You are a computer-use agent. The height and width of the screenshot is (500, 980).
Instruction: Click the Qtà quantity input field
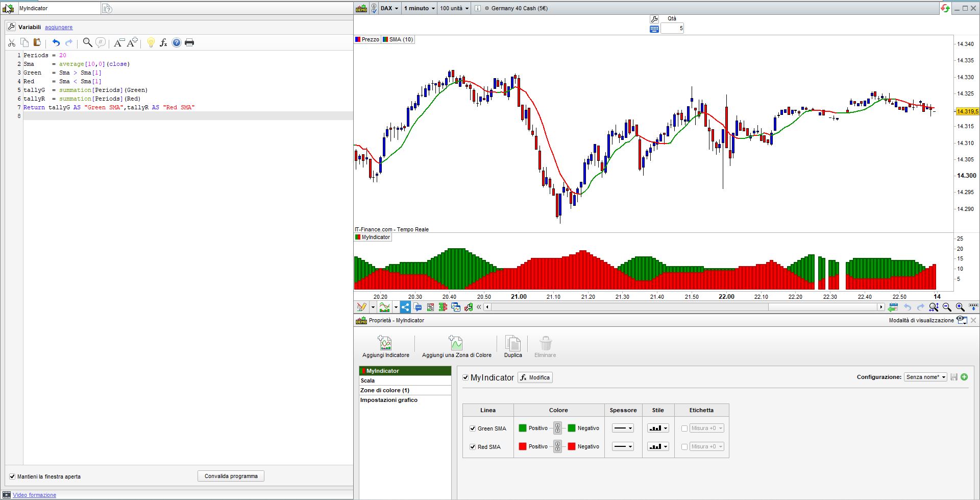coord(672,29)
